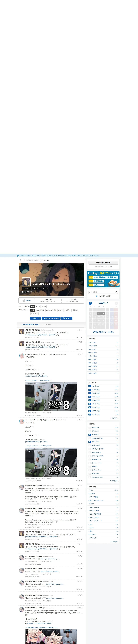Screen dimensions: 138x644
Task: Click the avatar icon beside @dr_yukito
Action: (x=90, y=442)
